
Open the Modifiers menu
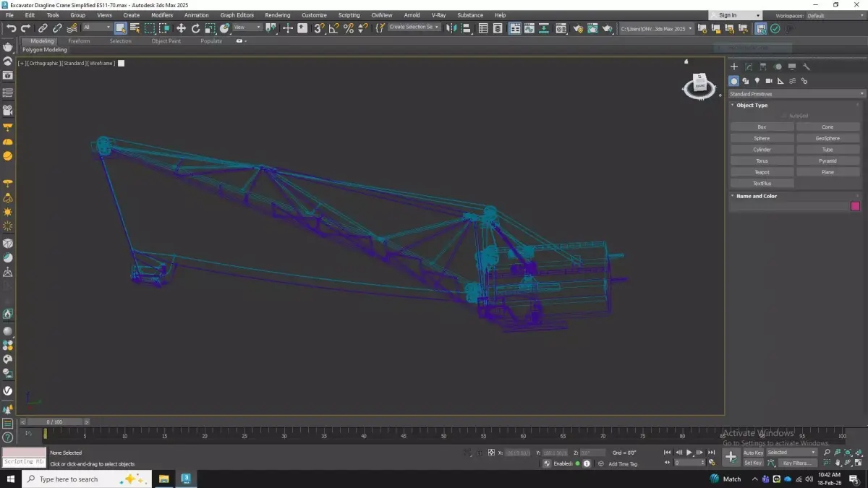(x=162, y=15)
